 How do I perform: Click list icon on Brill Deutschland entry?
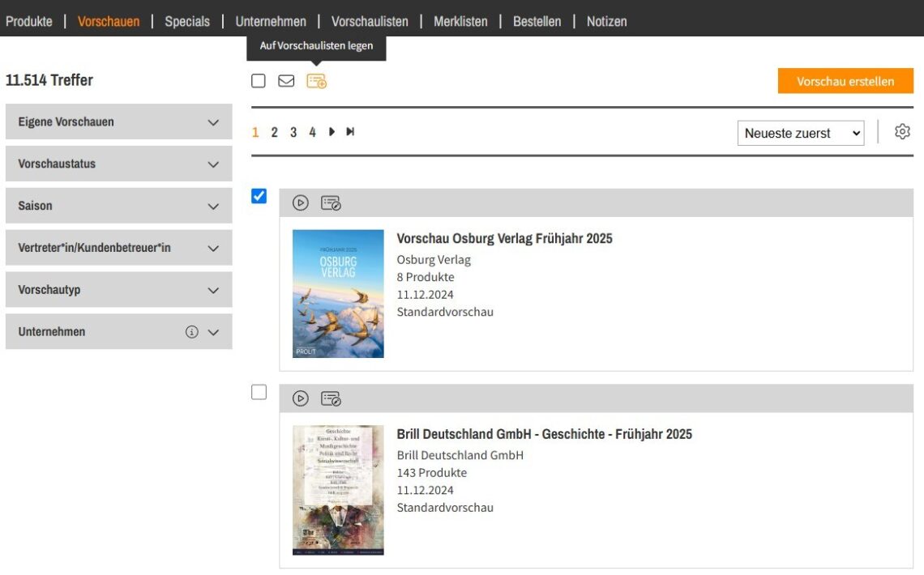(331, 398)
